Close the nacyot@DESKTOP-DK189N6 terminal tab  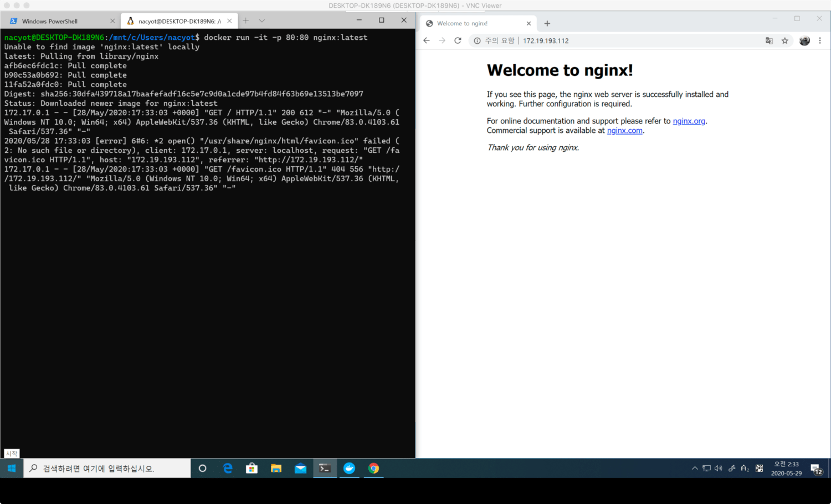pos(229,21)
